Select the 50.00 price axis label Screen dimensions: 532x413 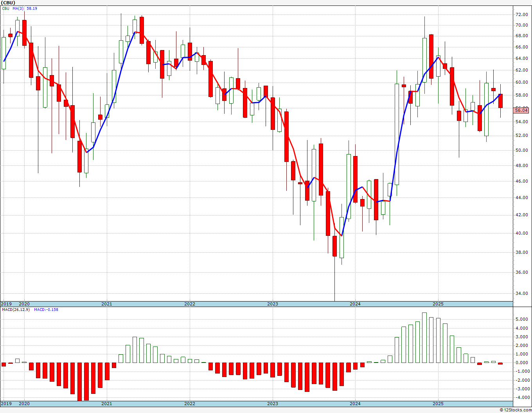point(521,150)
